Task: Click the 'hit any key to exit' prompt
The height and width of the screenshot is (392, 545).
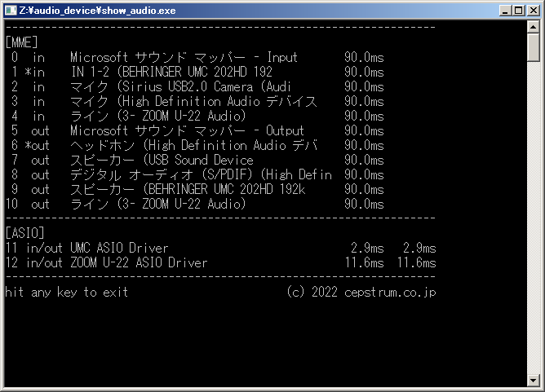Action: [x=66, y=292]
